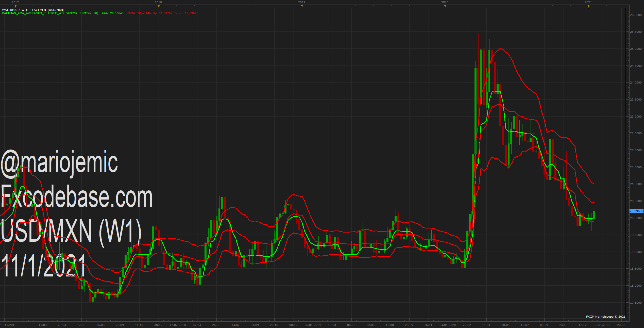The width and height of the screenshot is (644, 328).
Task: Click the 23,5000 price axis label
Action: tap(636, 100)
